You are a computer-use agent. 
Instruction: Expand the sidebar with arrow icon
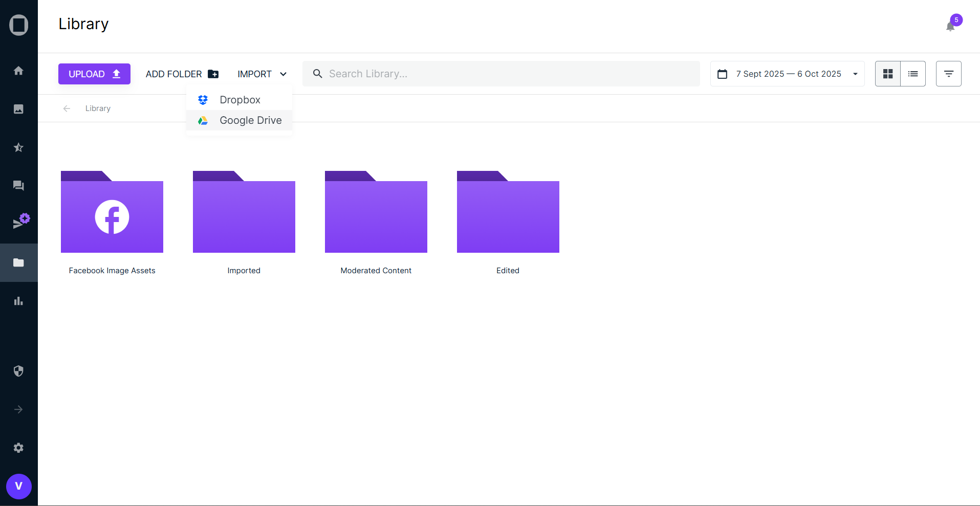[x=18, y=409]
